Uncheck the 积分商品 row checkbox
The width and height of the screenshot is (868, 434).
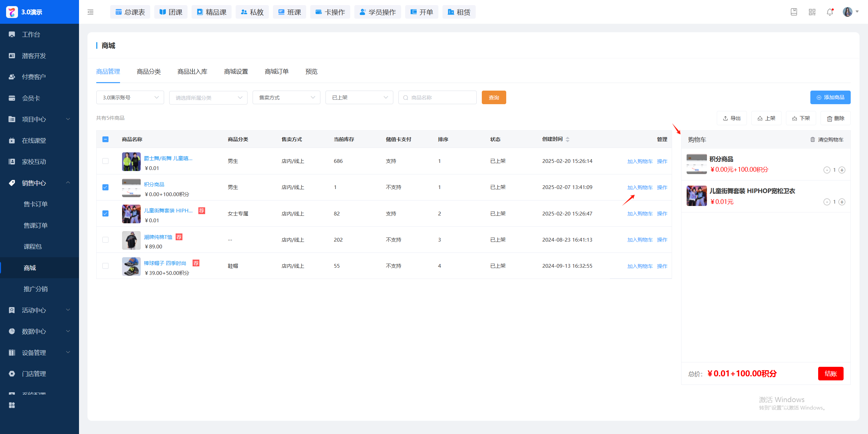coord(105,187)
